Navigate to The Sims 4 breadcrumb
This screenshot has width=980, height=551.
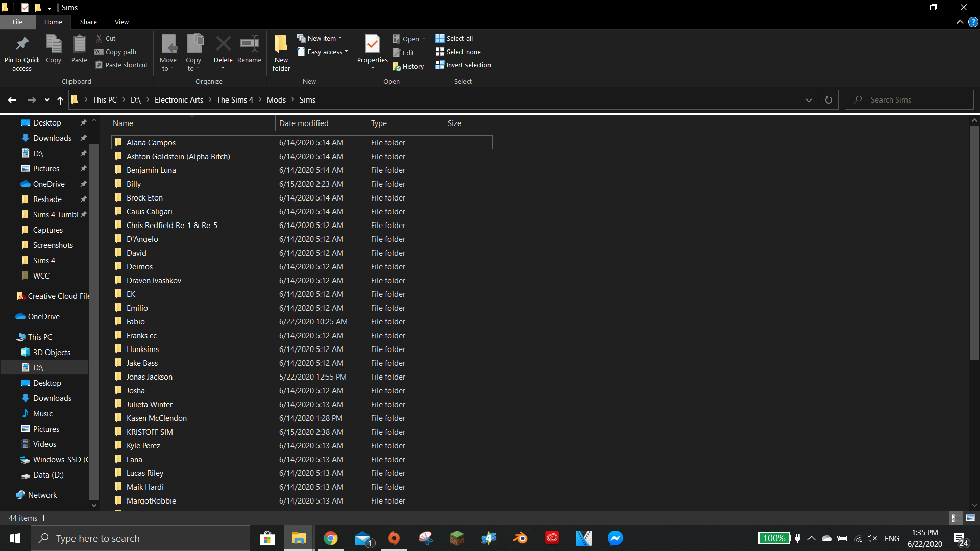click(x=235, y=100)
